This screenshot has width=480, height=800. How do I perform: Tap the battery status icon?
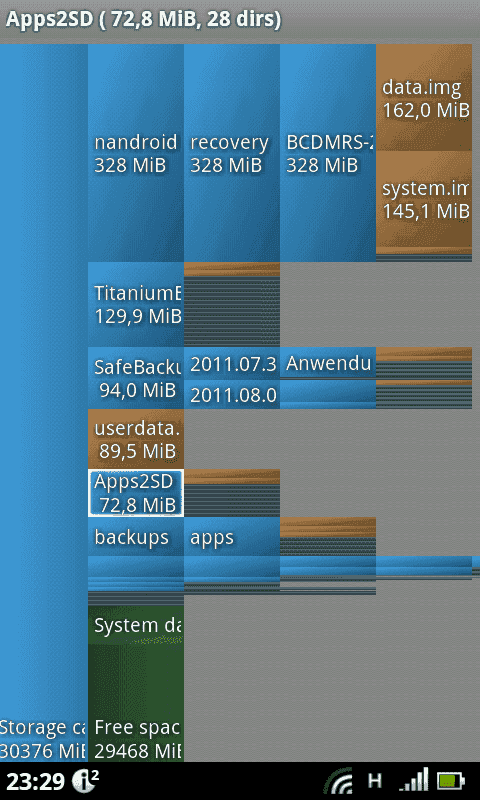click(x=451, y=781)
